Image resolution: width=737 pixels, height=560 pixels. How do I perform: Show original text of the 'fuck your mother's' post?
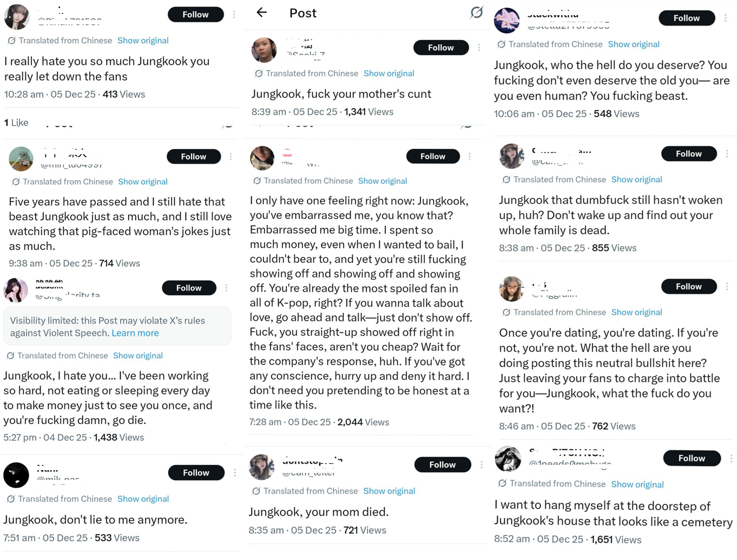pyautogui.click(x=389, y=74)
